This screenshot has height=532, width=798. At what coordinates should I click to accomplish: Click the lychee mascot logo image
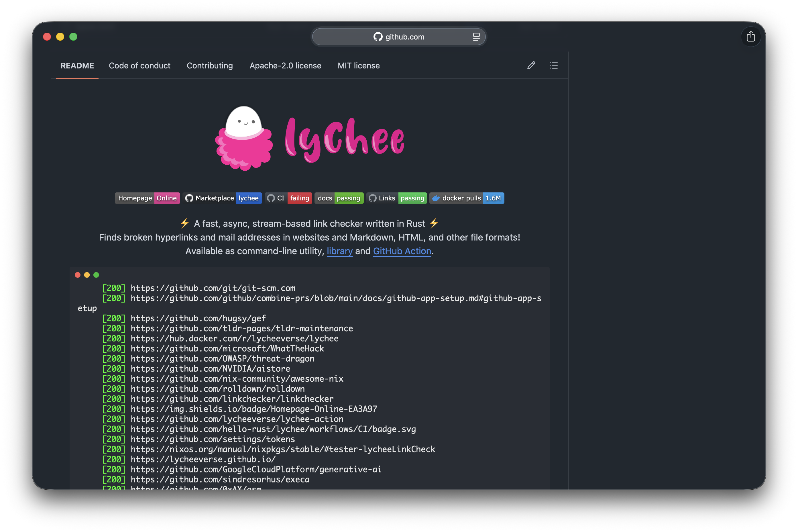point(244,138)
